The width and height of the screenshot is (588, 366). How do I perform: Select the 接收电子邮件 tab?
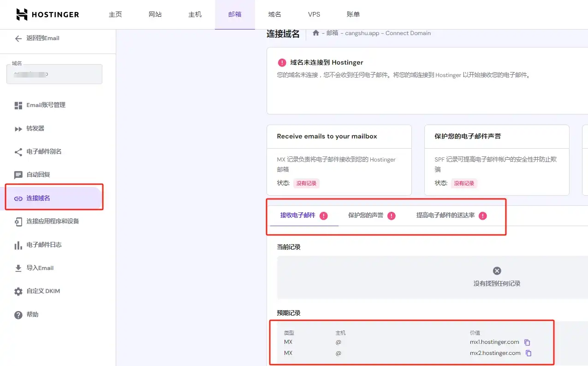pyautogui.click(x=298, y=215)
